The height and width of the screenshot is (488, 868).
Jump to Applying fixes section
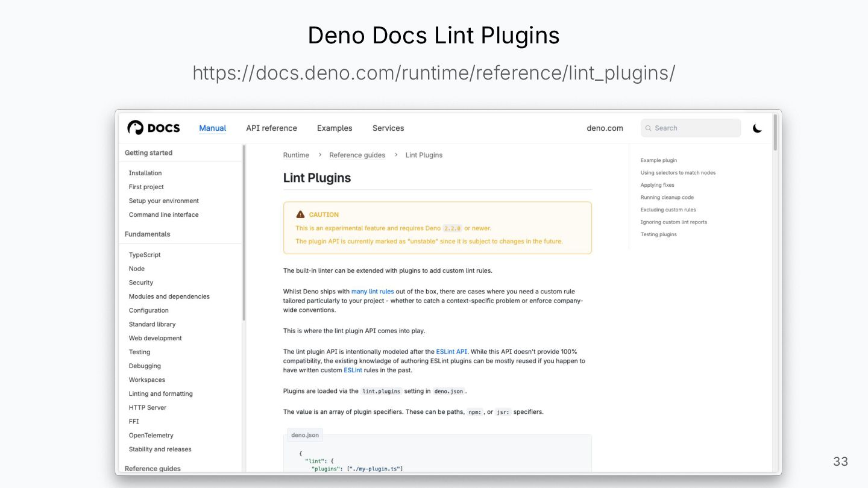pos(658,185)
